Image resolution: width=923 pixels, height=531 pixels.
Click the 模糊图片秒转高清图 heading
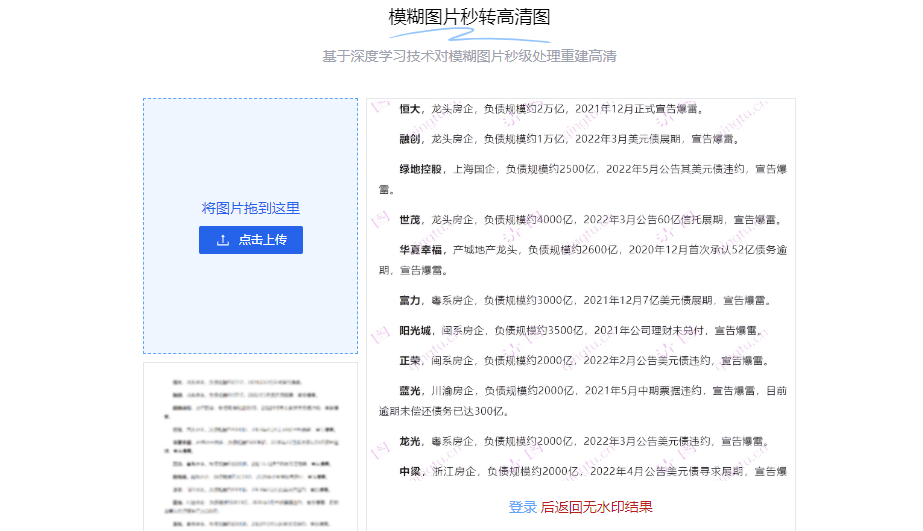[x=469, y=17]
